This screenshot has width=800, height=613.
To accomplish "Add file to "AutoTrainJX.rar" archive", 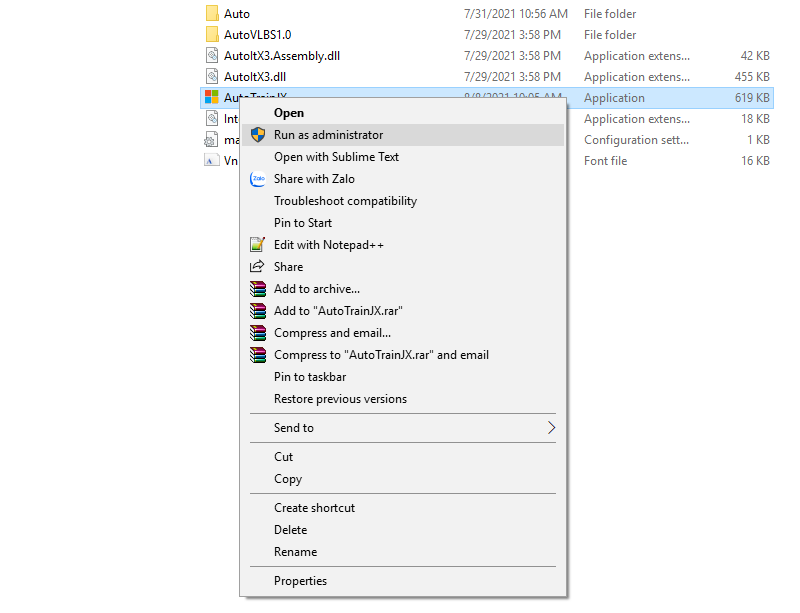I will [x=338, y=311].
